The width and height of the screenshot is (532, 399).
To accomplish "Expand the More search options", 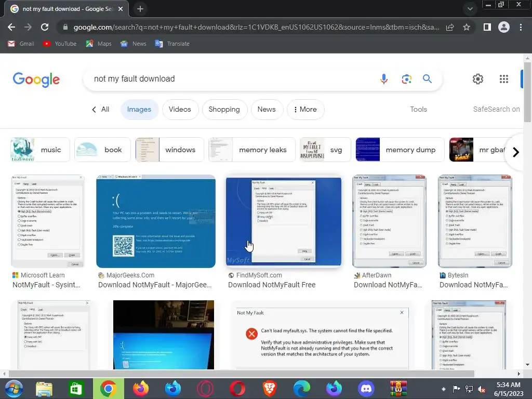I will [305, 109].
